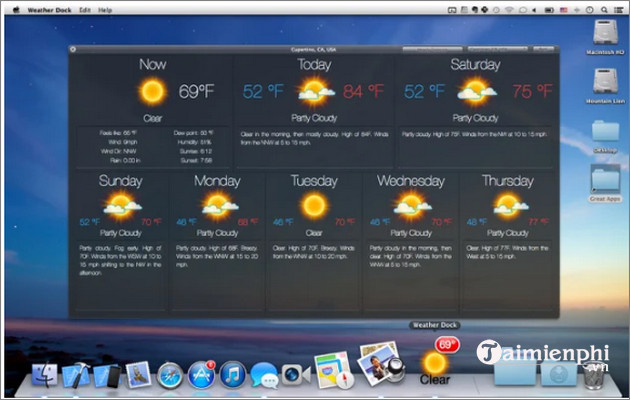Click the Sunset time row
This screenshot has width=630, height=400.
tap(196, 160)
